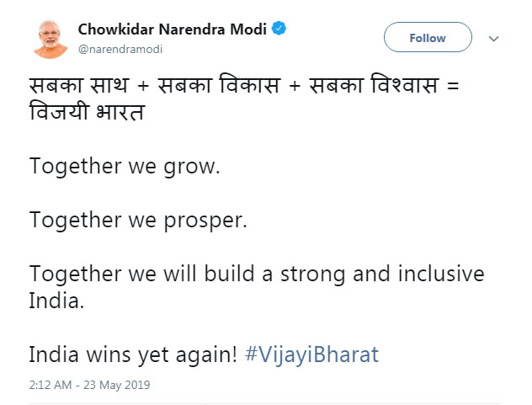Image resolution: width=532 pixels, height=405 pixels.
Task: Open Narendra Modi's profile photo
Action: tap(51, 39)
